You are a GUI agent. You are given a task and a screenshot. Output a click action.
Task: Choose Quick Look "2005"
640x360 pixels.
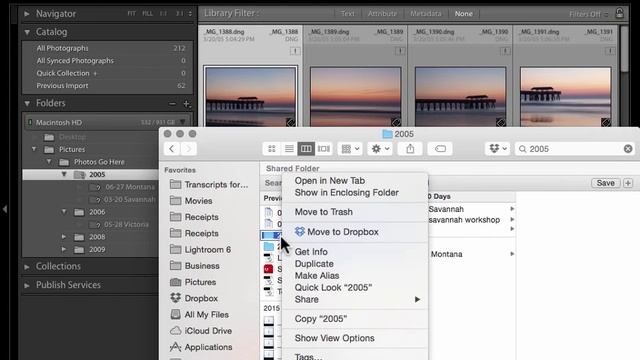point(333,287)
